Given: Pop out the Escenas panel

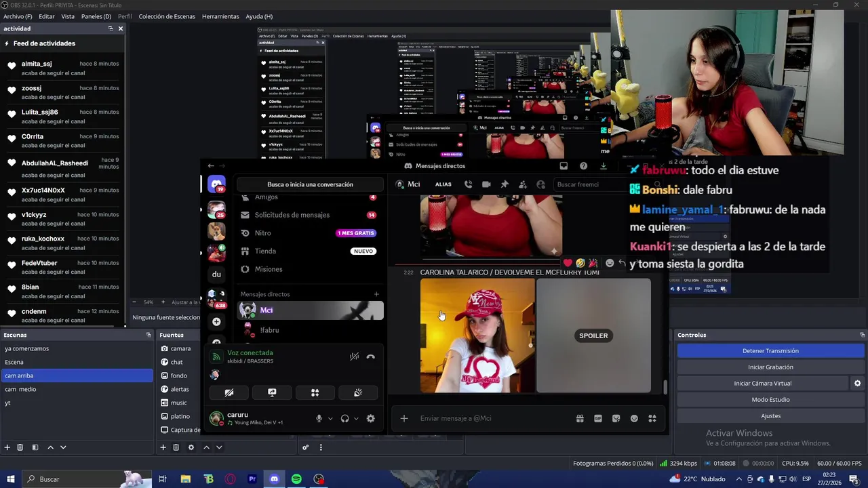Looking at the screenshot, I should [149, 335].
